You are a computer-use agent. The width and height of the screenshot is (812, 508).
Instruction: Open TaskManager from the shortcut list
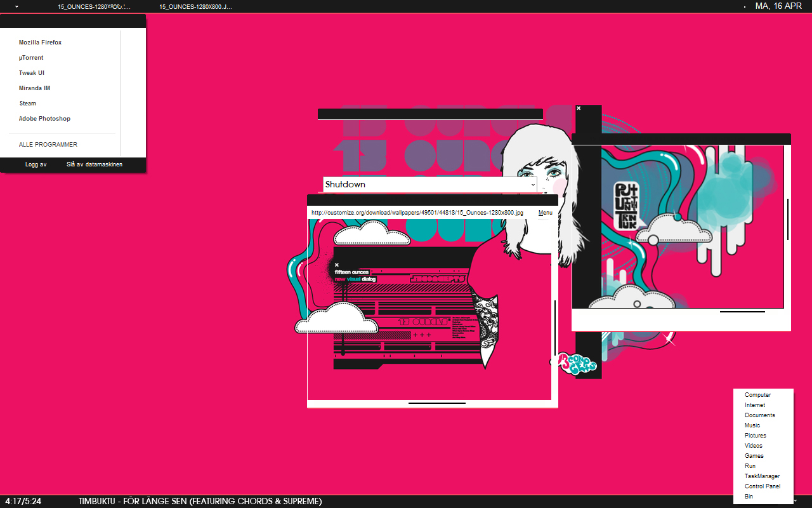point(763,476)
